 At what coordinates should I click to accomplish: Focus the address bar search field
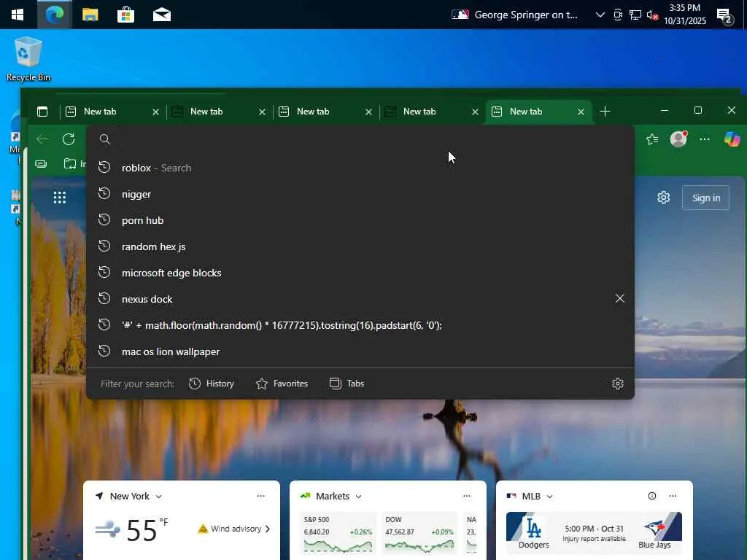click(360, 139)
